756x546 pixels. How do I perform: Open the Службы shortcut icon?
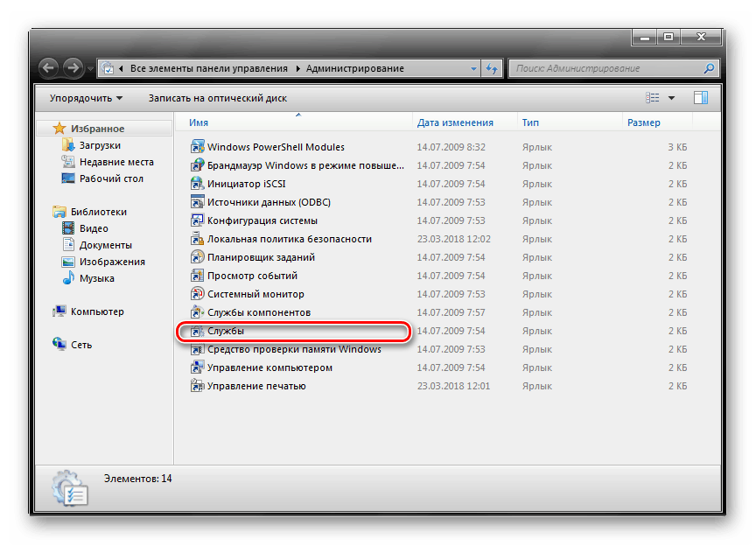tap(197, 332)
